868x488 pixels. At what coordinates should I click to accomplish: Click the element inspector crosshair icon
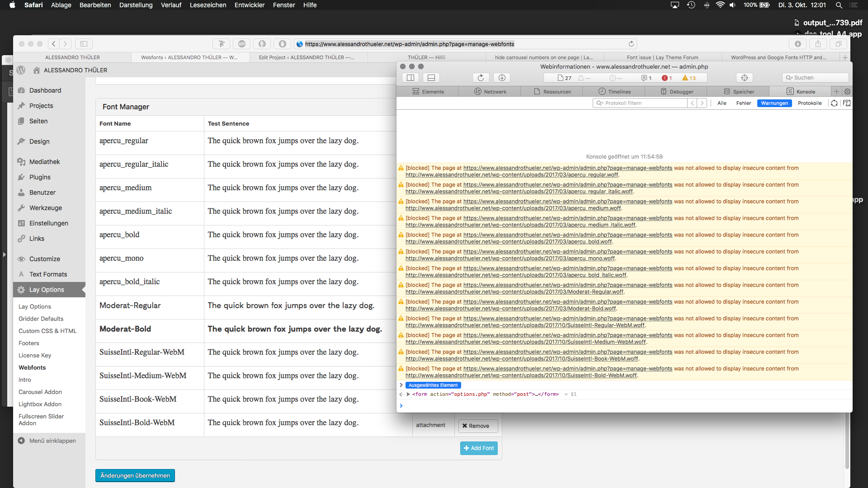coord(744,78)
